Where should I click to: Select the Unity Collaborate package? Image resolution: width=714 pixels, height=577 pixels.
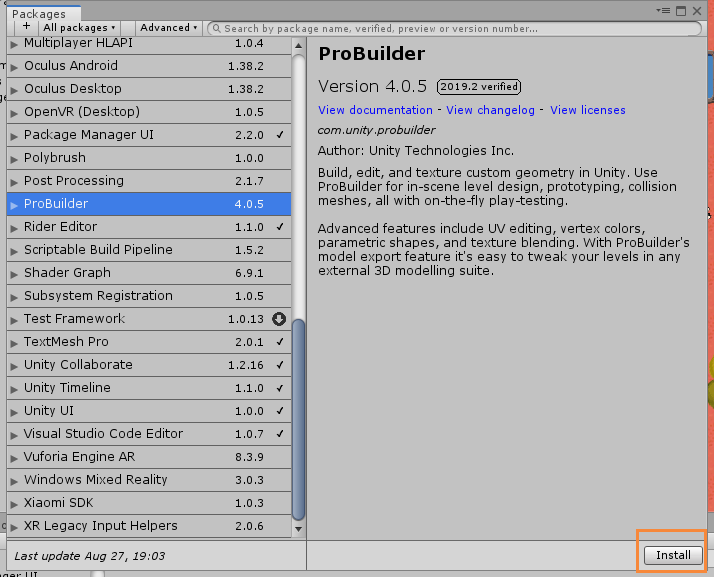tap(149, 365)
